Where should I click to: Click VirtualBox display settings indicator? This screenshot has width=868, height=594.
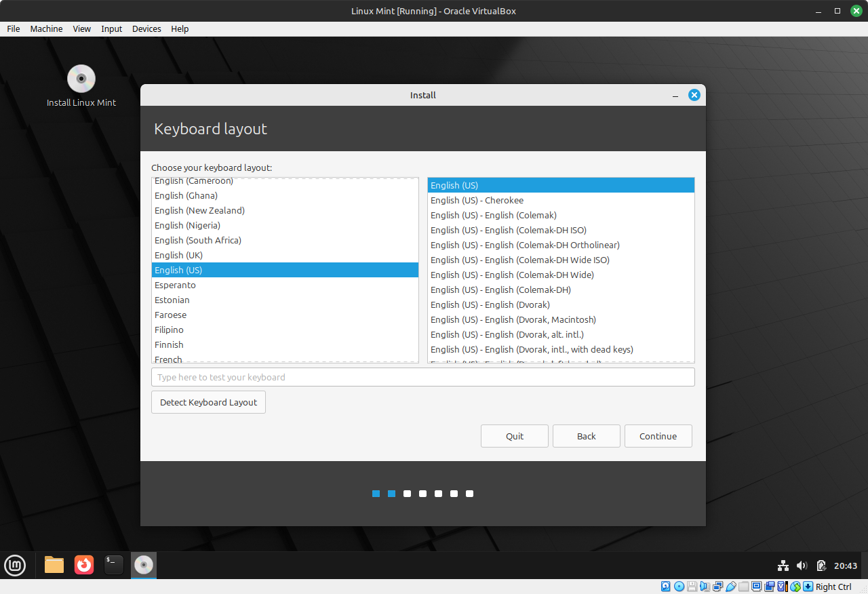(x=756, y=587)
